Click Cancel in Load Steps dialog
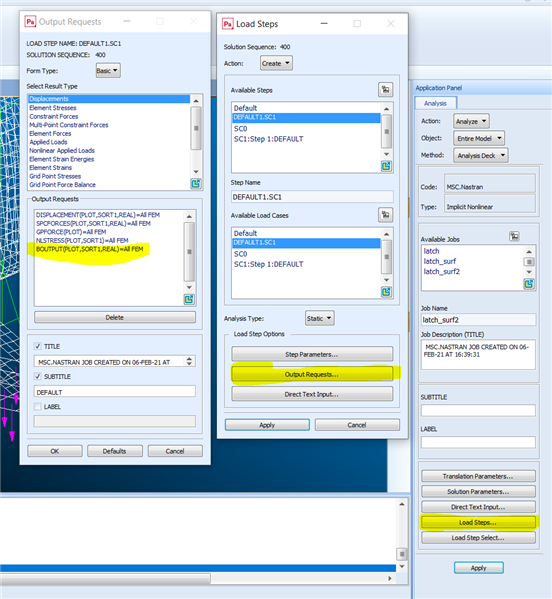This screenshot has width=552, height=599. 357,425
